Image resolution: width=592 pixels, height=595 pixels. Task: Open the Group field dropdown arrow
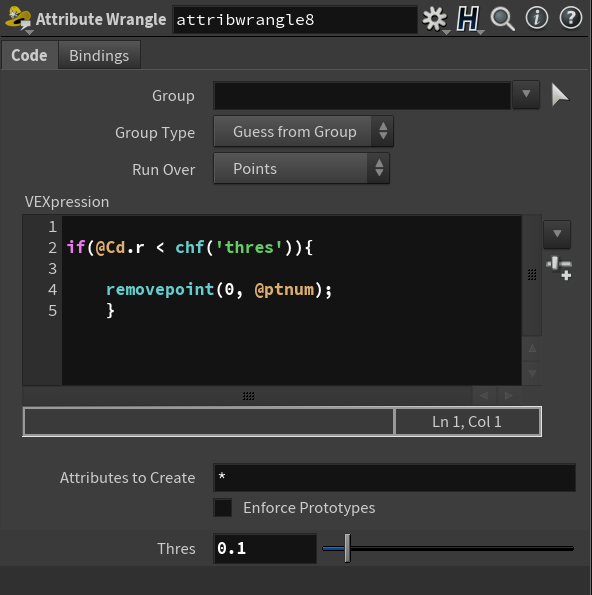[526, 94]
